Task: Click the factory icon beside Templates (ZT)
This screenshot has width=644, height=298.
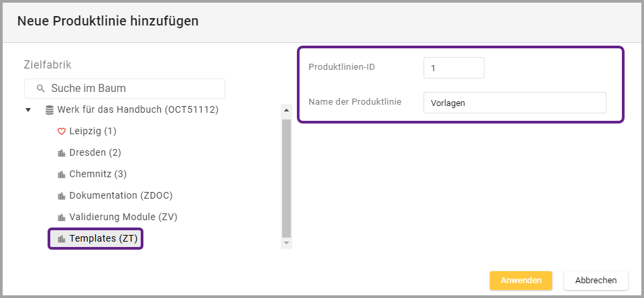Action: [62, 239]
